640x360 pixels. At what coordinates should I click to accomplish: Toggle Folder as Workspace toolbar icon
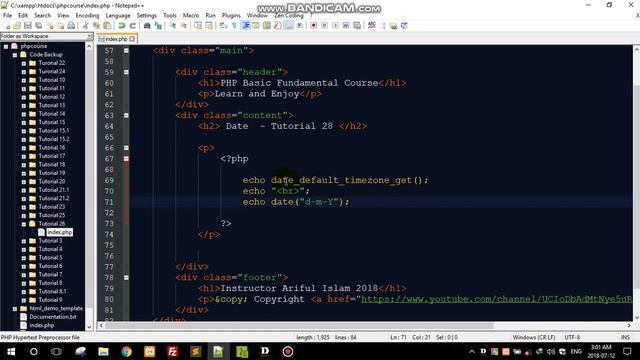tap(289, 26)
